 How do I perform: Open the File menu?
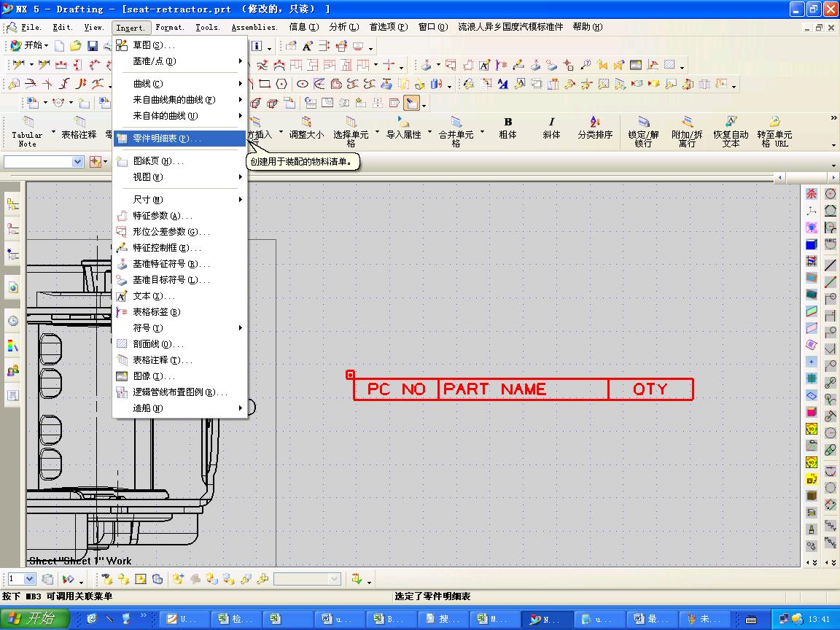[x=31, y=27]
